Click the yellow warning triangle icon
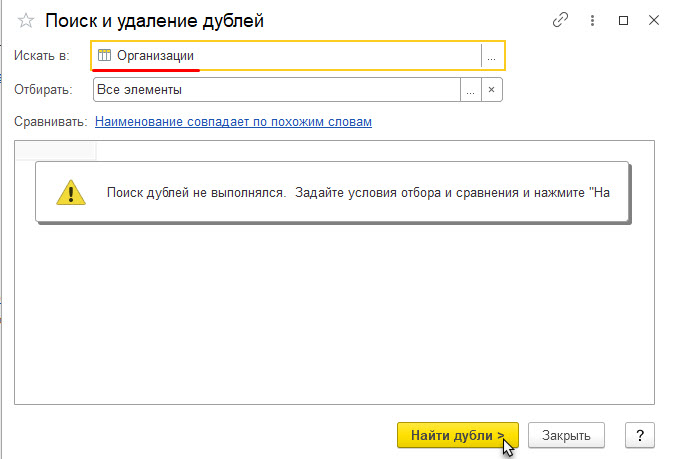The height and width of the screenshot is (459, 674). 70,192
